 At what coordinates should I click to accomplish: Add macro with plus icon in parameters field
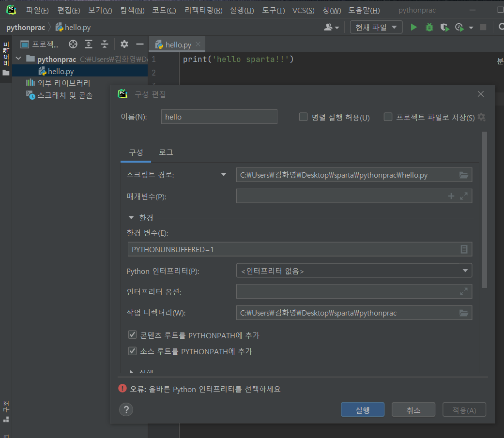pos(451,196)
